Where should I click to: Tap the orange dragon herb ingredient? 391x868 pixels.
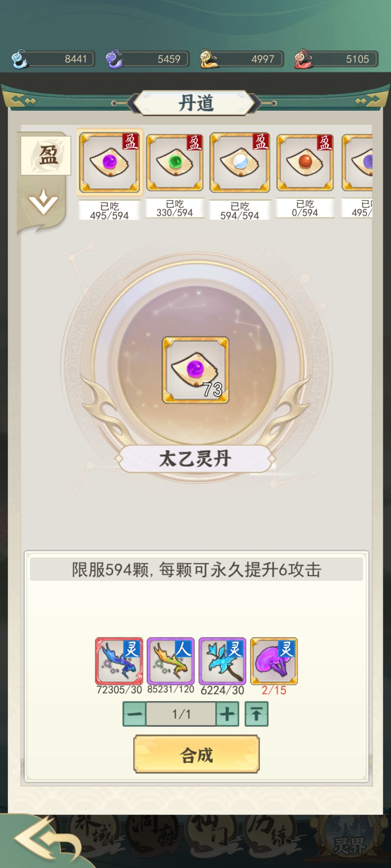pyautogui.click(x=171, y=661)
